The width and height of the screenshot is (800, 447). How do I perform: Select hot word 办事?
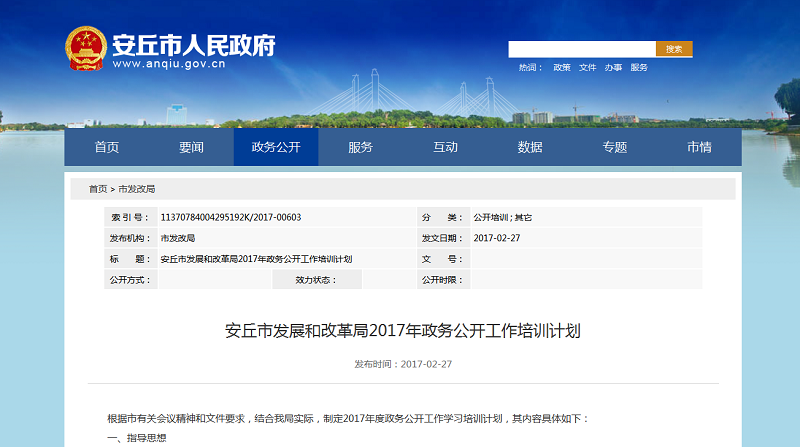[613, 67]
